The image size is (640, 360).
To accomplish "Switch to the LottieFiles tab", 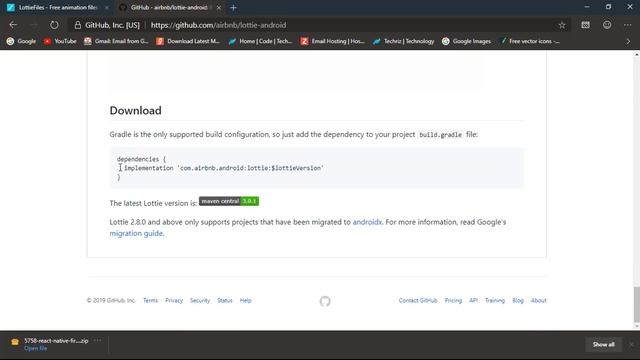I will click(x=57, y=7).
